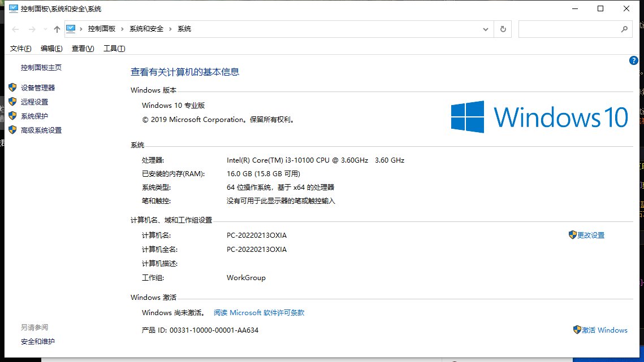Image resolution: width=644 pixels, height=362 pixels.
Task: Click the Windows 10 logo
Action: (539, 117)
